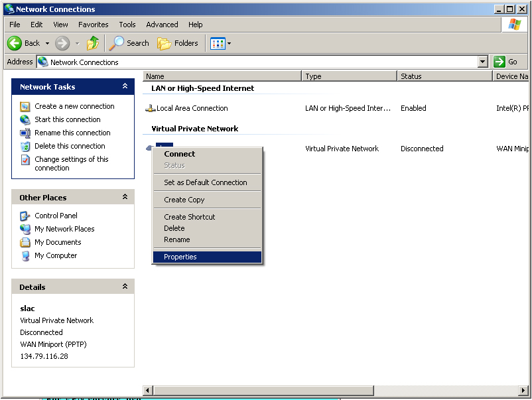This screenshot has height=400, width=532.
Task: Click the Windows flag logo
Action: click(514, 25)
